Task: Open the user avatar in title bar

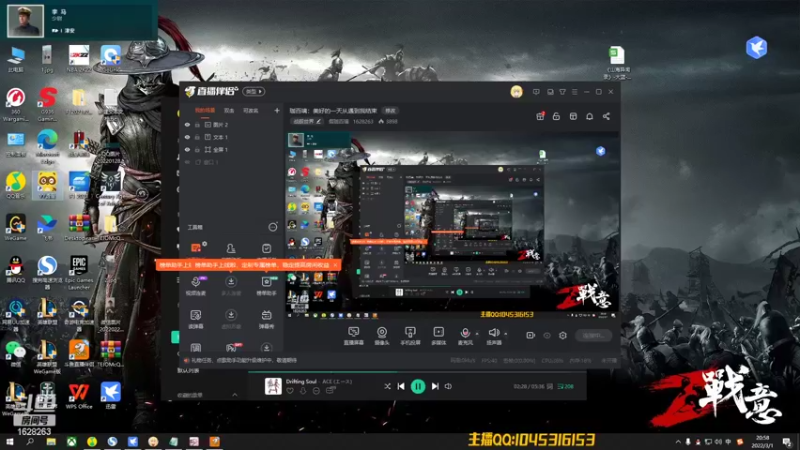Action: click(x=516, y=92)
